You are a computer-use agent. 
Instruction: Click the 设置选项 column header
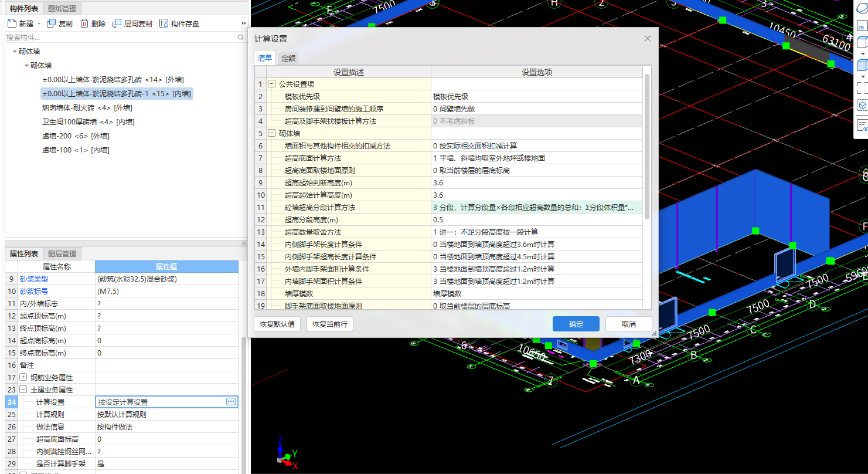tap(537, 72)
